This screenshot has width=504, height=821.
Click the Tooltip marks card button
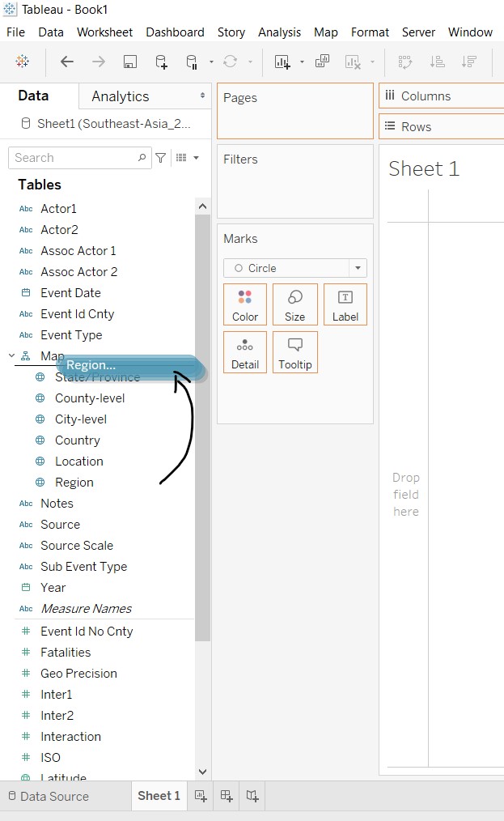coord(295,352)
